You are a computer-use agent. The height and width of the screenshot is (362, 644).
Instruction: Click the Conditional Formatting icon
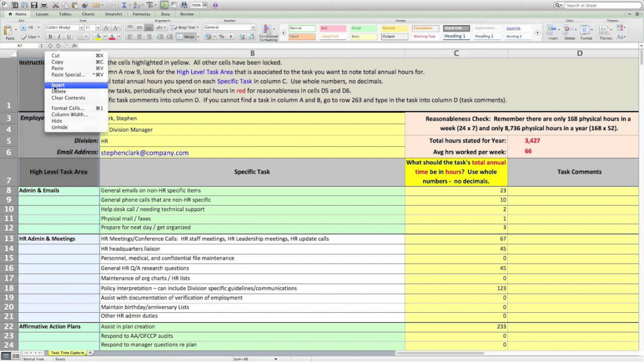click(x=268, y=32)
